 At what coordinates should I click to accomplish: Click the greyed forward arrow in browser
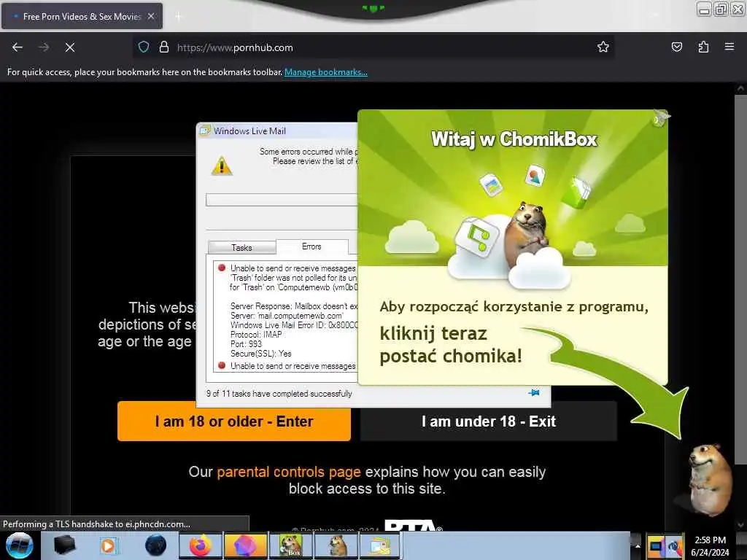[x=44, y=47]
